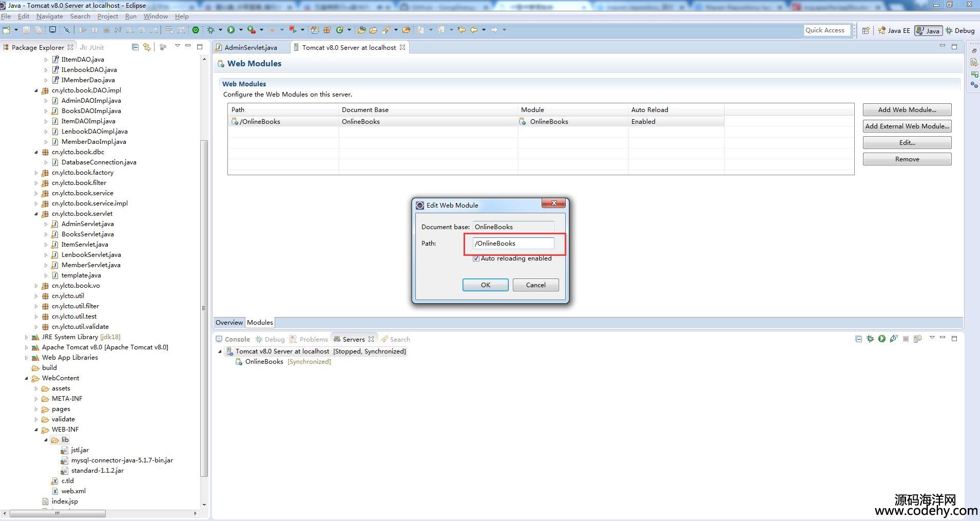Click the Restore icon in right side trim
Image resolution: width=980 pixels, height=521 pixels.
point(974,51)
